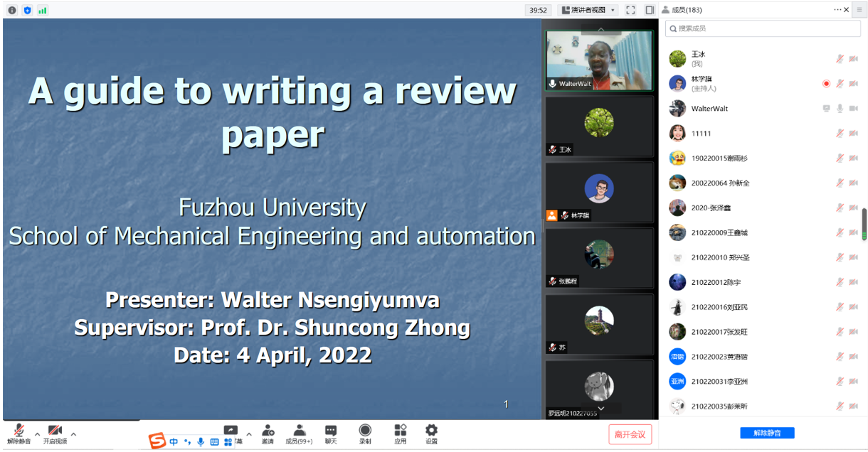Viewport: 868px width, 452px height.
Task: Expand video options arrow beside 开启视频
Action: pyautogui.click(x=73, y=434)
